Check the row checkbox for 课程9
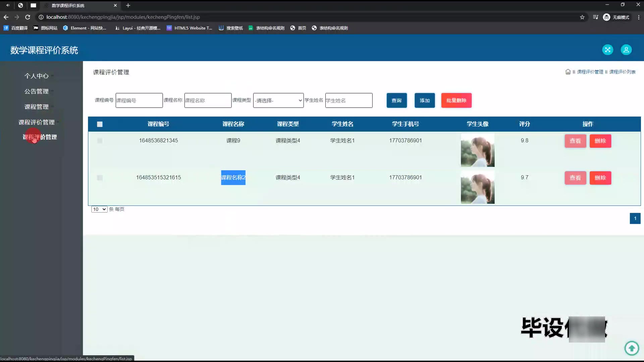This screenshot has height=362, width=644. pyautogui.click(x=100, y=141)
